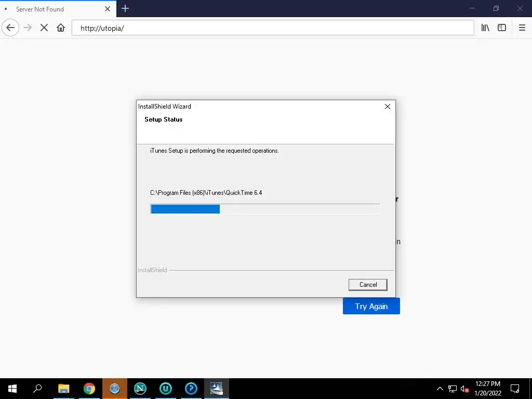Toggle the sidebar view icon

[502, 28]
